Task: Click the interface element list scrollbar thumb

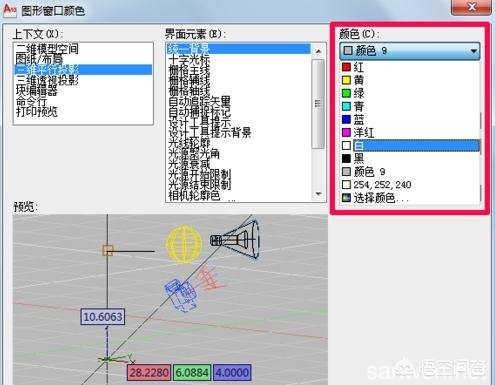Action: [319, 104]
